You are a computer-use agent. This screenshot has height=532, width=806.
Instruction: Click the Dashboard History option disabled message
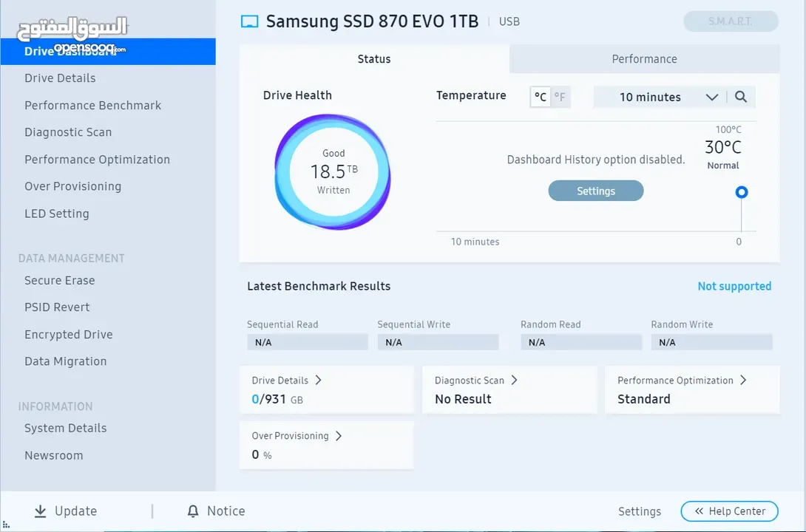point(596,160)
